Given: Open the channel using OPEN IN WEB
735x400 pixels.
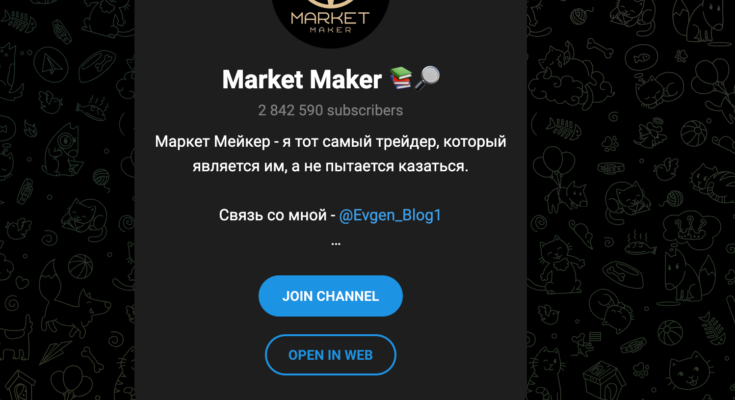Looking at the screenshot, I should click(330, 355).
